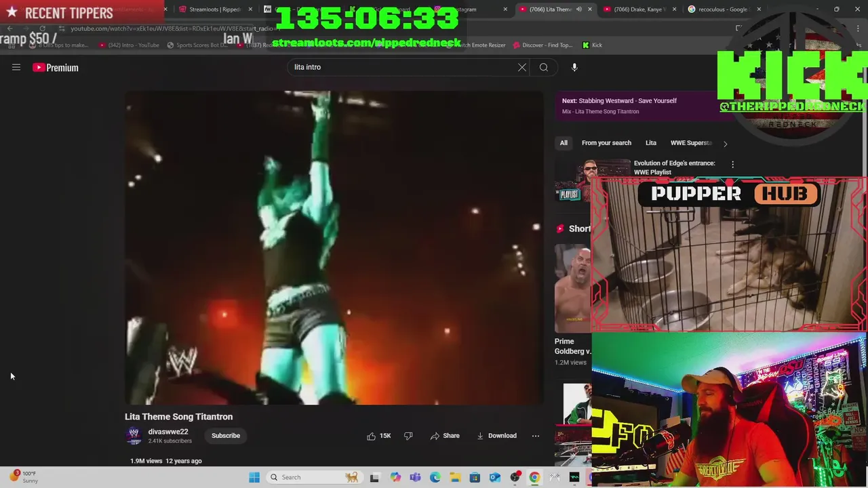
Task: Launch Copilot from the taskbar
Action: 395,477
